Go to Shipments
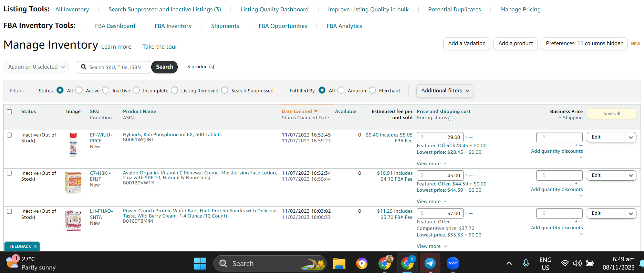This screenshot has width=644, height=273. click(x=225, y=26)
